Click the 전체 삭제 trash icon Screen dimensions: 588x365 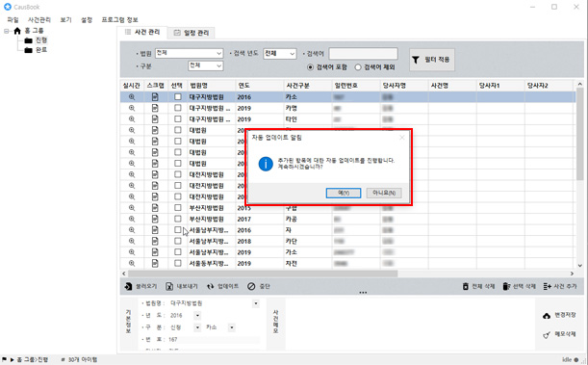tap(466, 286)
